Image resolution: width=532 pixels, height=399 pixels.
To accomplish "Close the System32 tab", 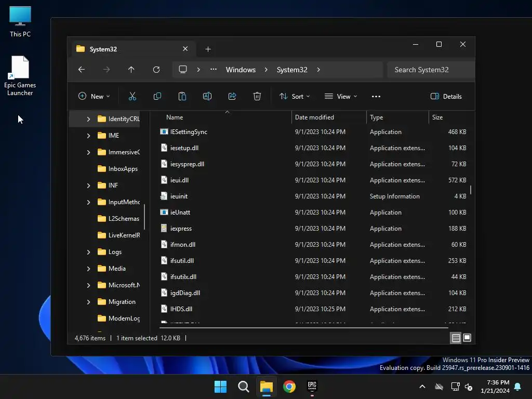I will pyautogui.click(x=185, y=49).
